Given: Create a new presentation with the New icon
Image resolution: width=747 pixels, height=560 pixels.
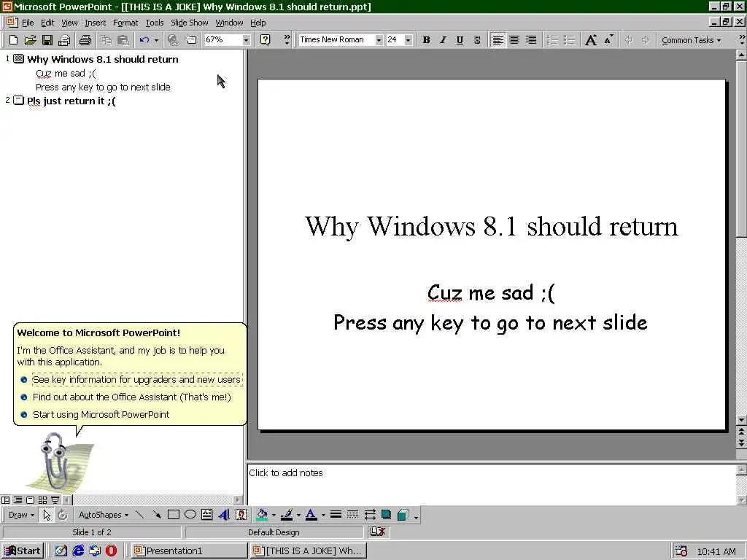Looking at the screenshot, I should 13,40.
